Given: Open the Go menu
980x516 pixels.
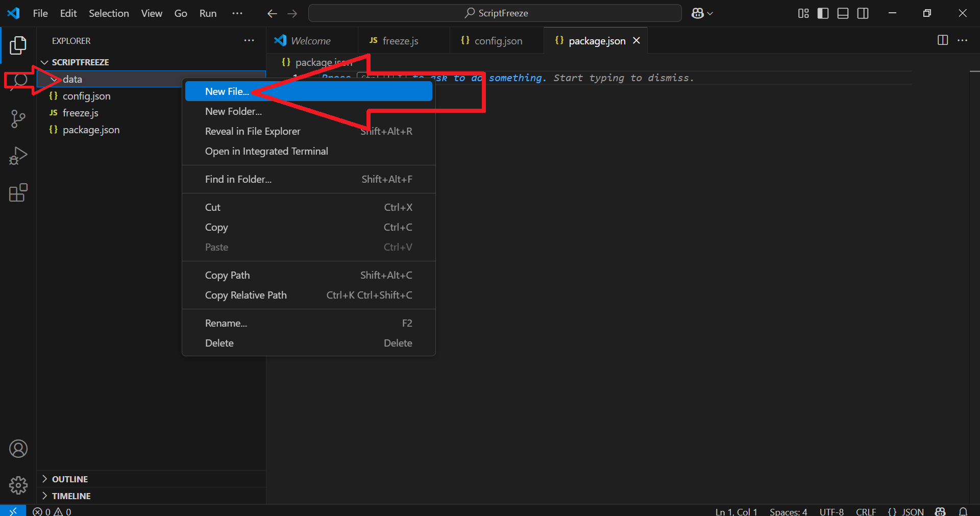Looking at the screenshot, I should coord(181,13).
